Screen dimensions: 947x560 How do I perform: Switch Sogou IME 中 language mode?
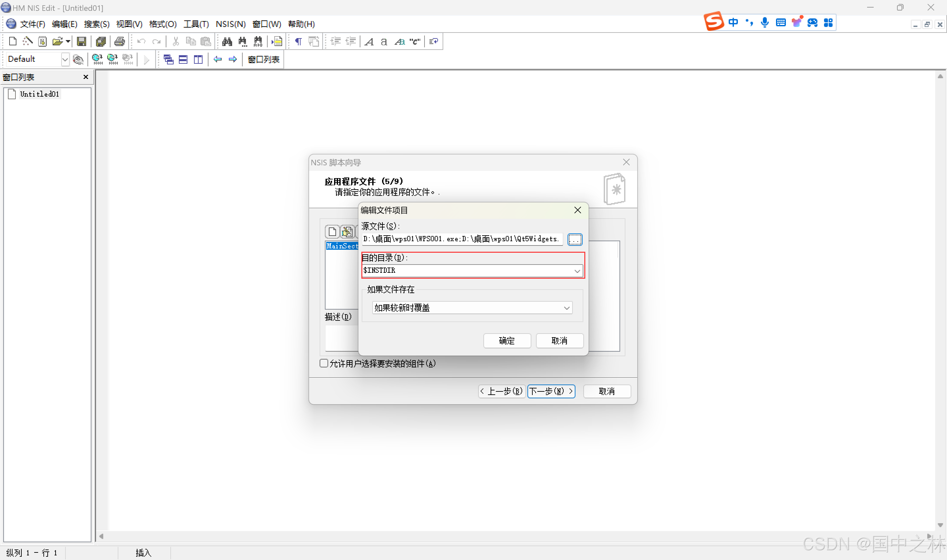pos(733,23)
